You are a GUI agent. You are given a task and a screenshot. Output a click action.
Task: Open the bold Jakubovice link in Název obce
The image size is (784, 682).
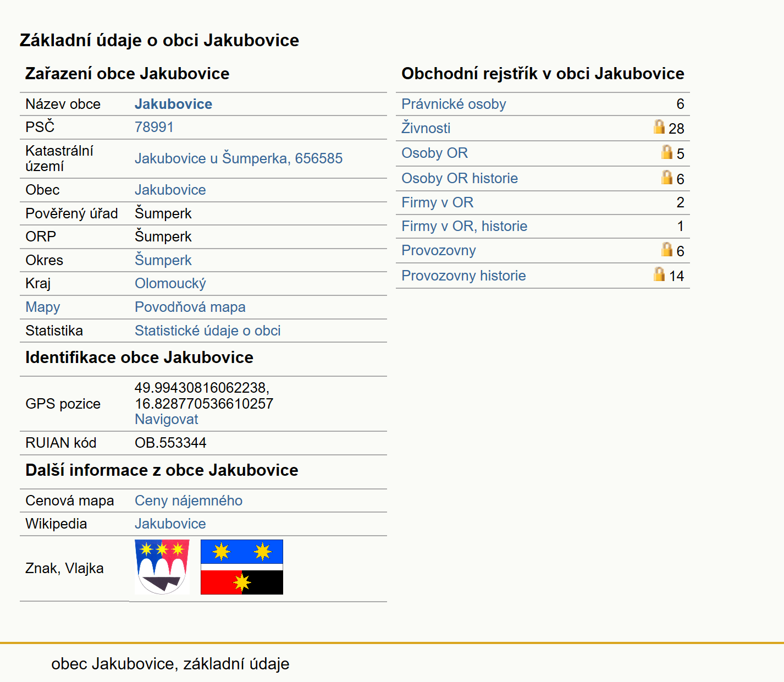[174, 104]
